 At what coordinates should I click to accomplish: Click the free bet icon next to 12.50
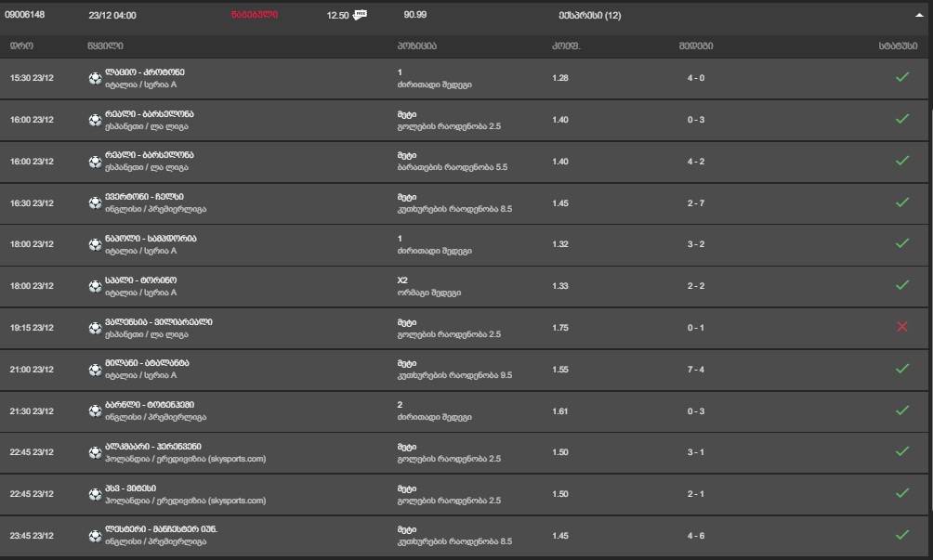pyautogui.click(x=361, y=15)
